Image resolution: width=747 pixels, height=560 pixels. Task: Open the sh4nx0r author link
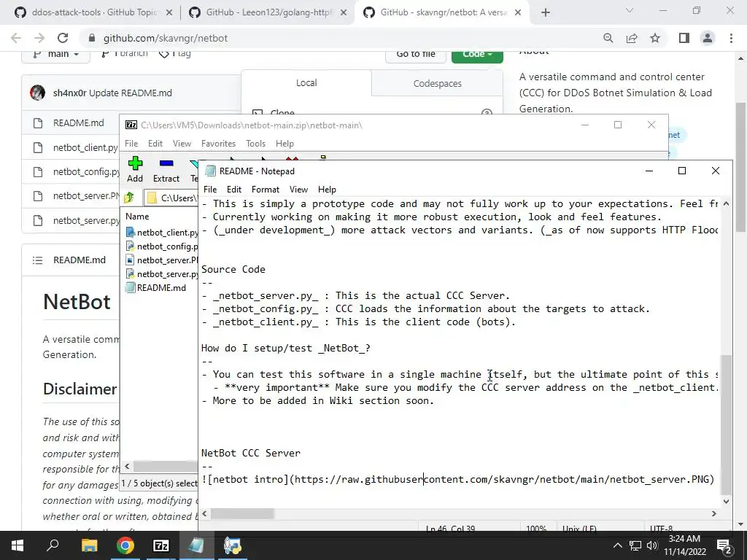(x=69, y=93)
